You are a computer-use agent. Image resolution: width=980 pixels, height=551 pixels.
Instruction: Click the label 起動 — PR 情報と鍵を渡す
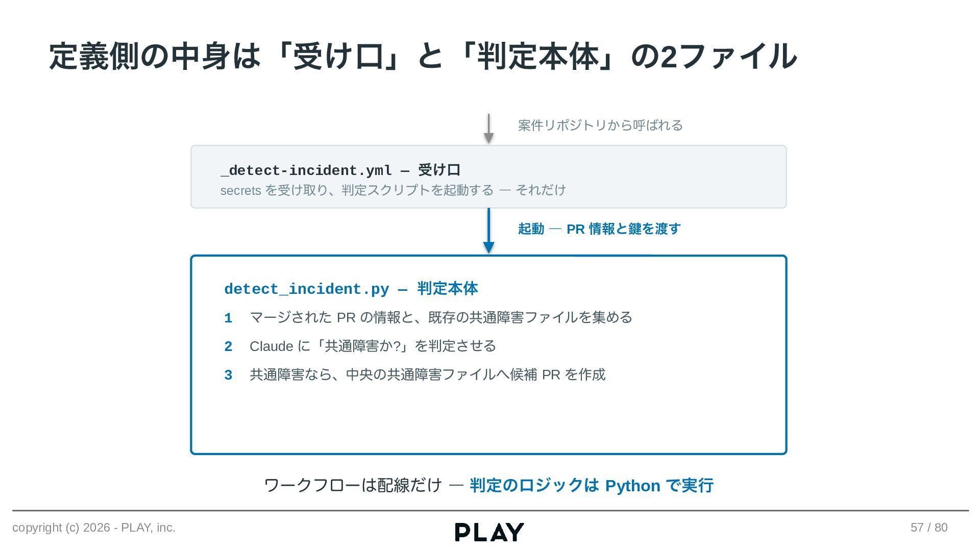tap(599, 229)
